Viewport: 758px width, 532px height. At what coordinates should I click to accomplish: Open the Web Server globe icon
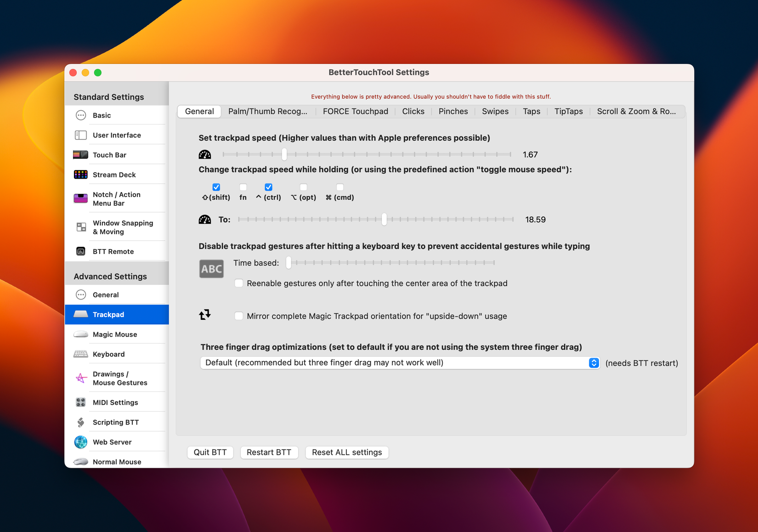click(81, 442)
